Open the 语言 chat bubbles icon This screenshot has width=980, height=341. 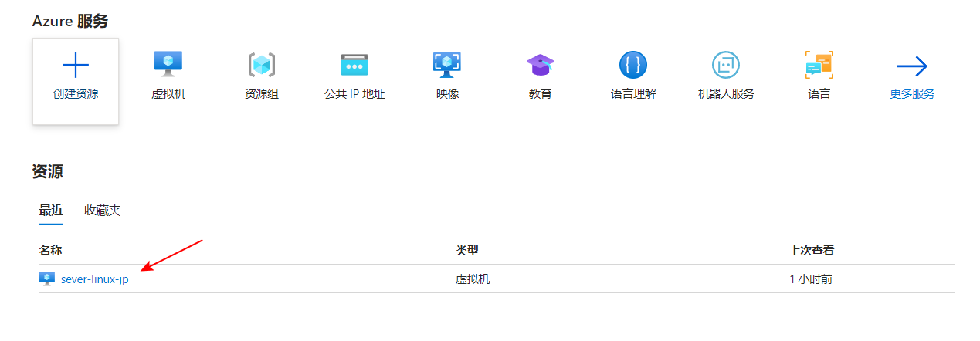(x=819, y=65)
